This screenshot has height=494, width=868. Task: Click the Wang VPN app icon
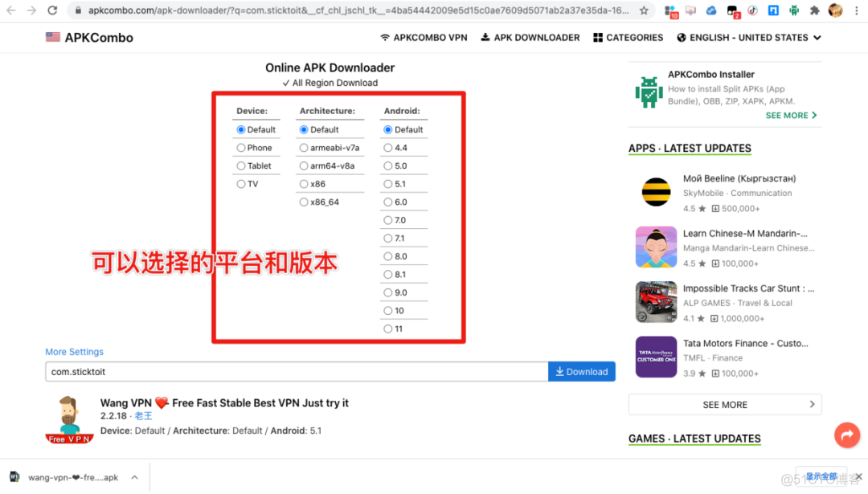pyautogui.click(x=69, y=419)
